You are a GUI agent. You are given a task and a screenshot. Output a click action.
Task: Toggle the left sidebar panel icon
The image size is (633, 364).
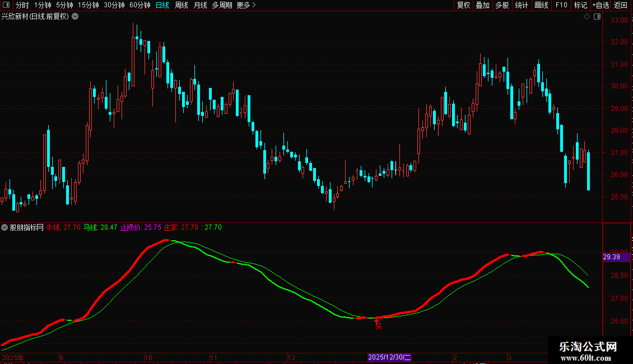coord(6,5)
